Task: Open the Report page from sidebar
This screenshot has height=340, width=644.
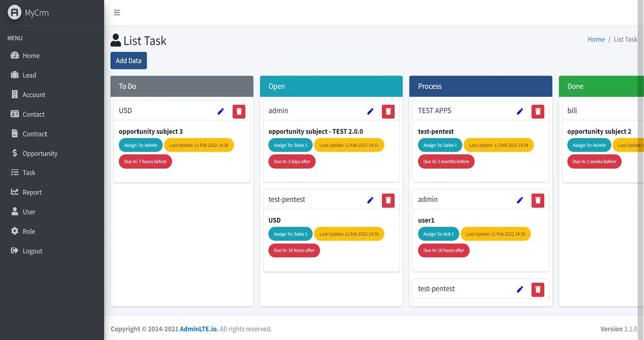Action: (32, 192)
